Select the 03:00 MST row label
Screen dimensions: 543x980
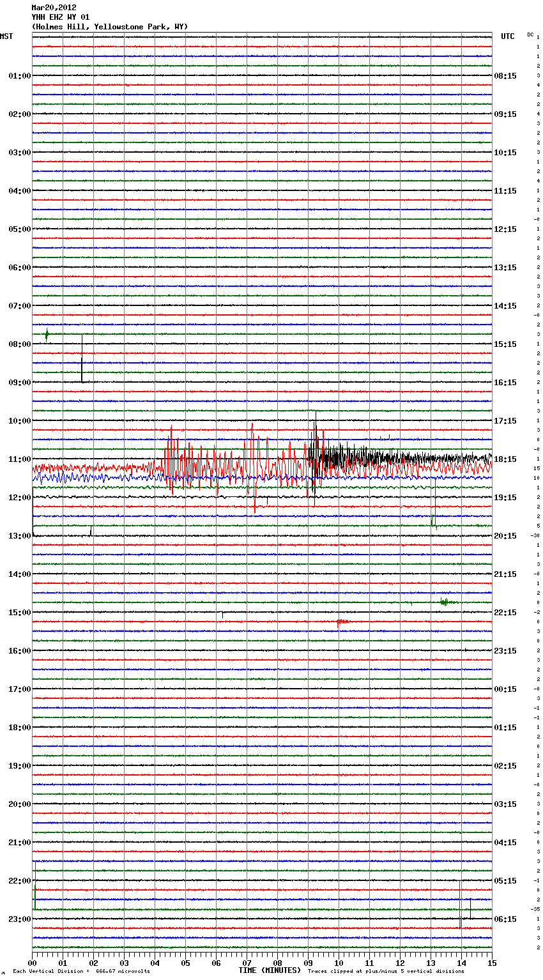pos(20,153)
